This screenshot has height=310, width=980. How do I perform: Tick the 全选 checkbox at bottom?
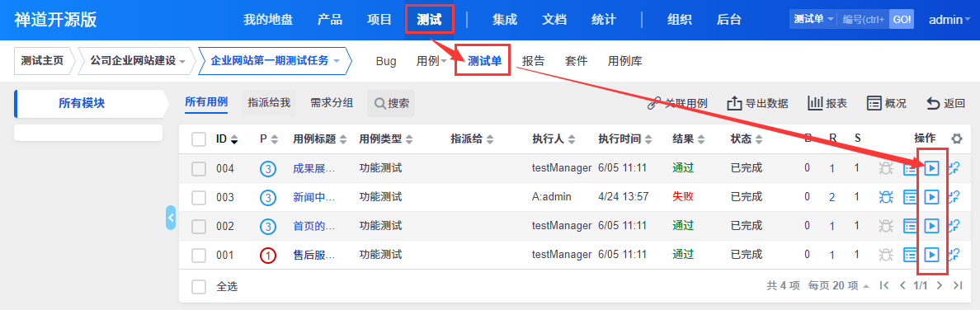(199, 287)
